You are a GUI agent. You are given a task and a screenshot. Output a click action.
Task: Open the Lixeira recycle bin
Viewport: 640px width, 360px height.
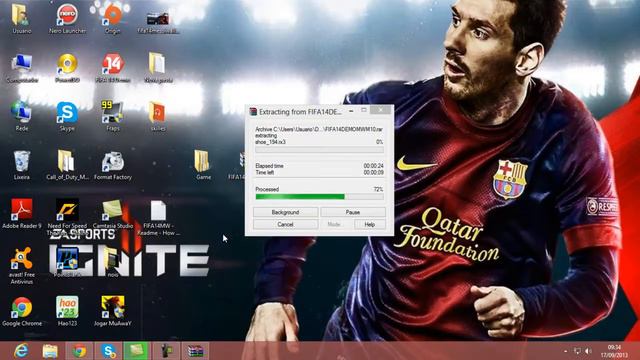coord(21,165)
